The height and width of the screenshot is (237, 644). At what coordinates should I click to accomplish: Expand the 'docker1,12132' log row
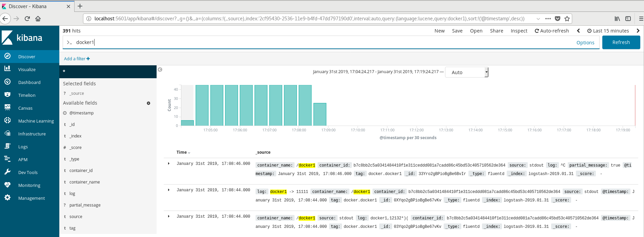tap(169, 216)
